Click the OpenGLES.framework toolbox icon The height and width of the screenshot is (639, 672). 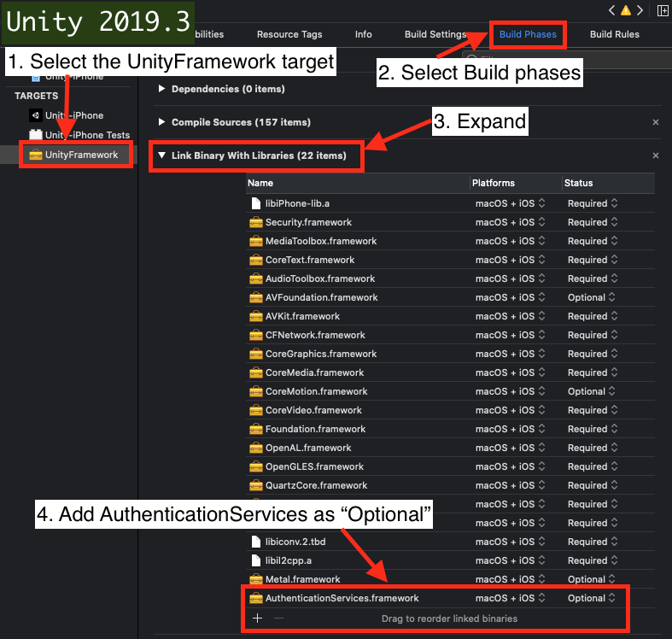pyautogui.click(x=256, y=466)
